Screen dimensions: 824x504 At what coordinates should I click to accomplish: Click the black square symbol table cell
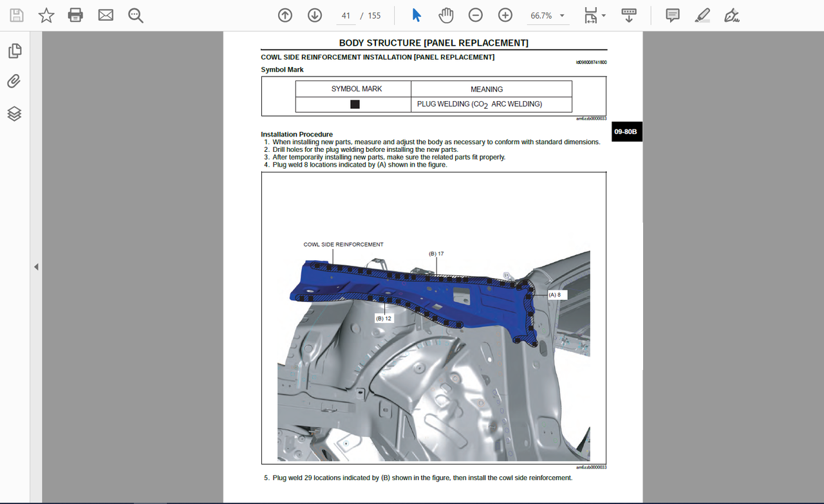353,104
